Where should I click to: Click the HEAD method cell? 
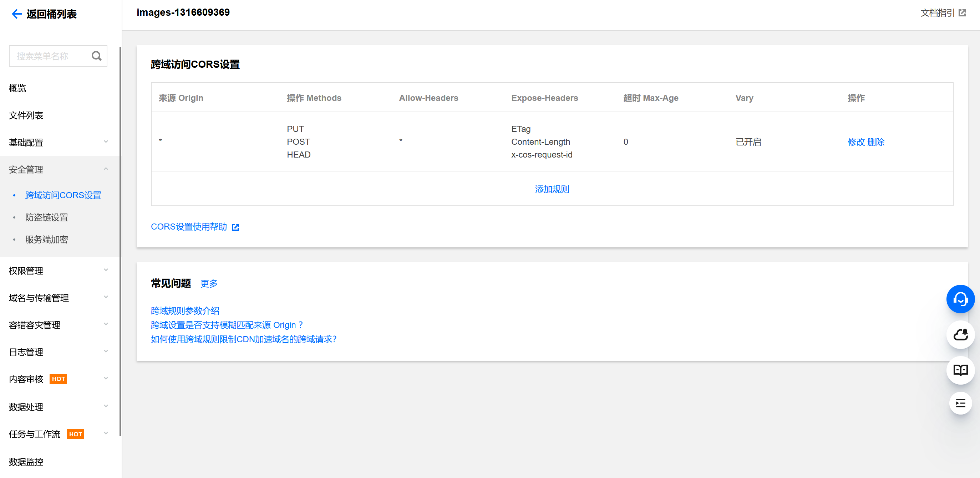click(x=299, y=155)
